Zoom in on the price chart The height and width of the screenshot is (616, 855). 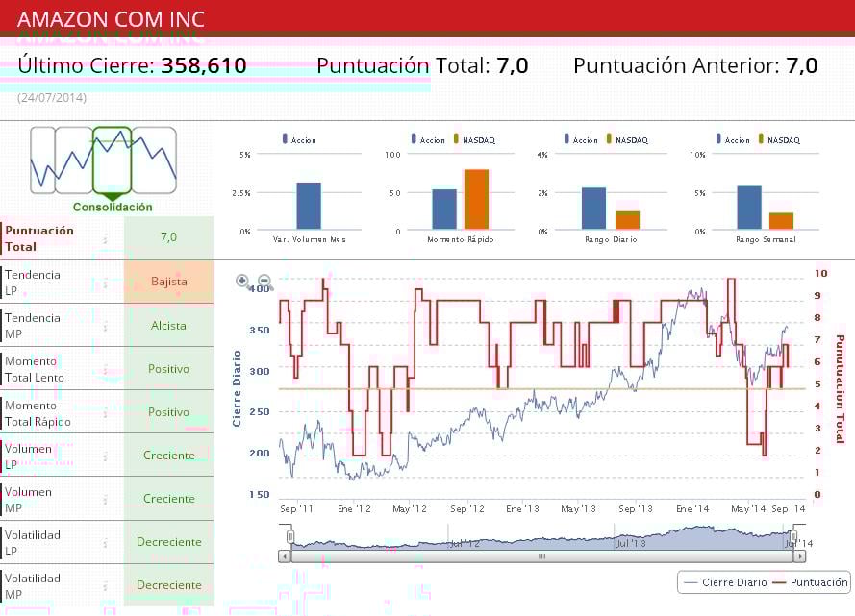click(242, 281)
